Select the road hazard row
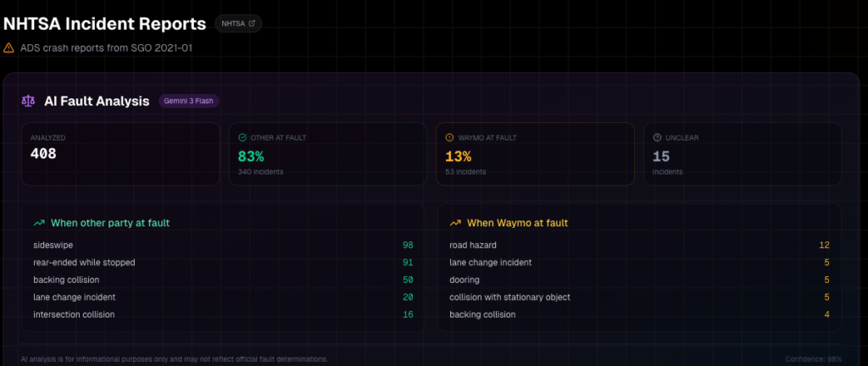The width and height of the screenshot is (868, 366). [x=638, y=245]
